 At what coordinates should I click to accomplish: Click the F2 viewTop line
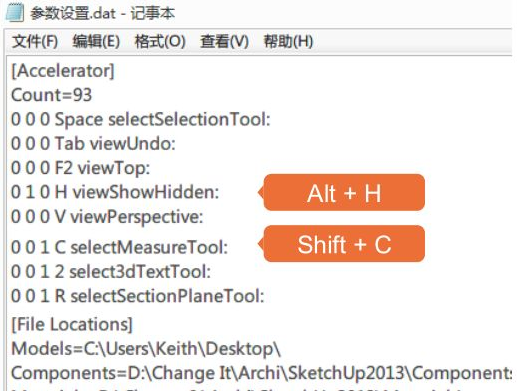click(x=81, y=168)
